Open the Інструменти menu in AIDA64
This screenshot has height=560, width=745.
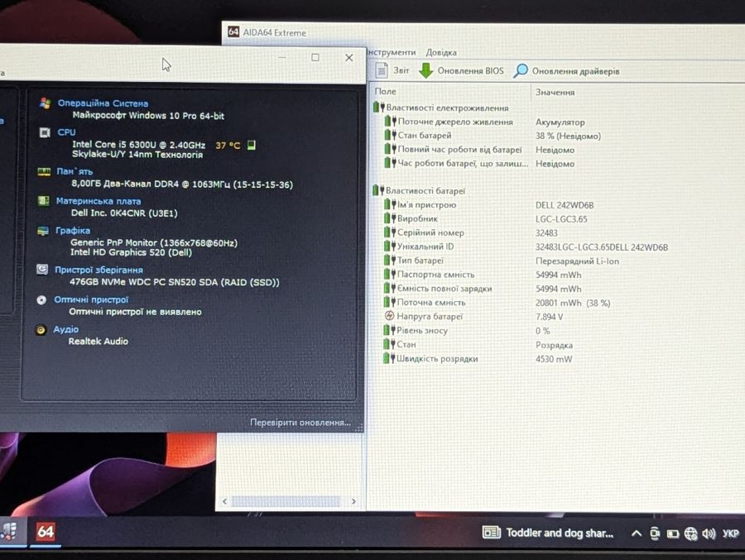[392, 52]
